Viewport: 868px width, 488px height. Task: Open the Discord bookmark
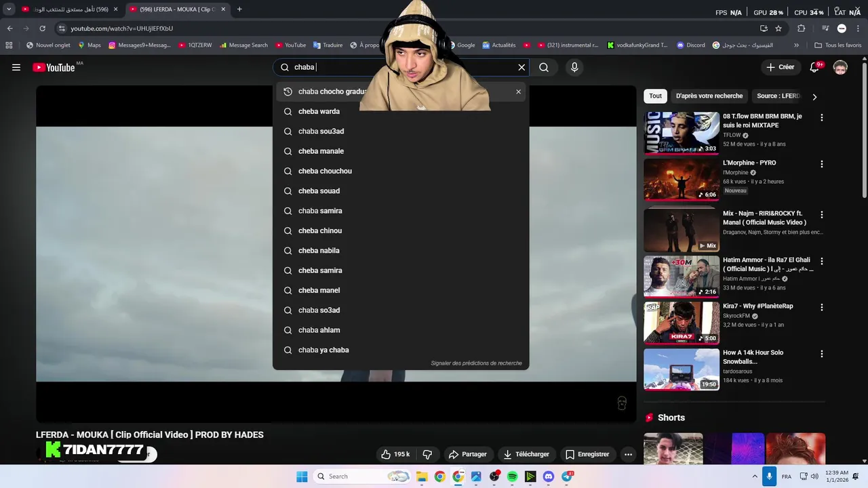tap(691, 45)
